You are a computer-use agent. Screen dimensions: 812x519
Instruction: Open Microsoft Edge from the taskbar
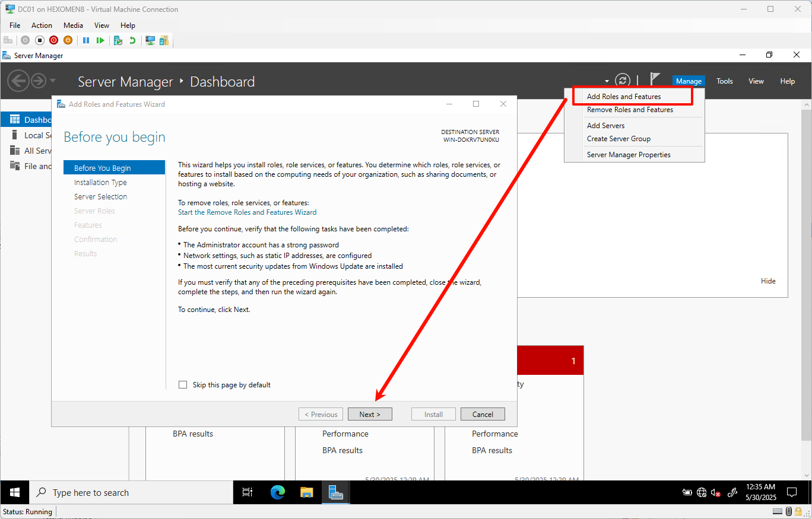pos(278,492)
